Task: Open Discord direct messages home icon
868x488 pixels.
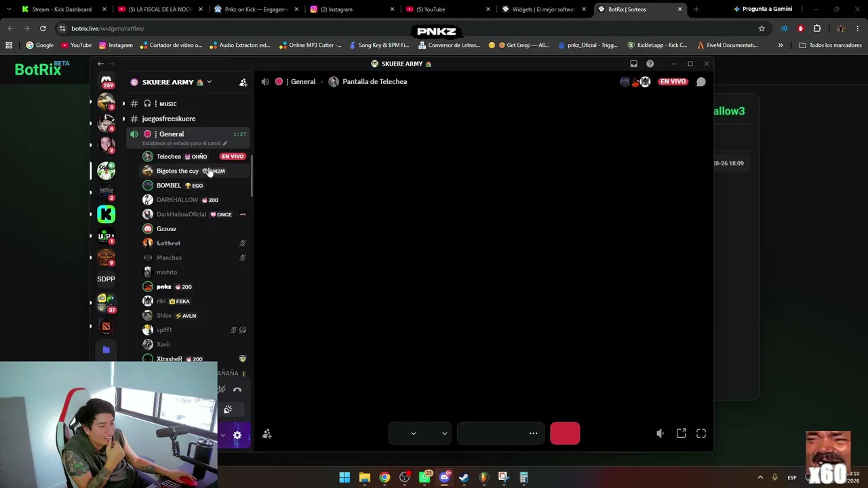Action: coord(106,81)
